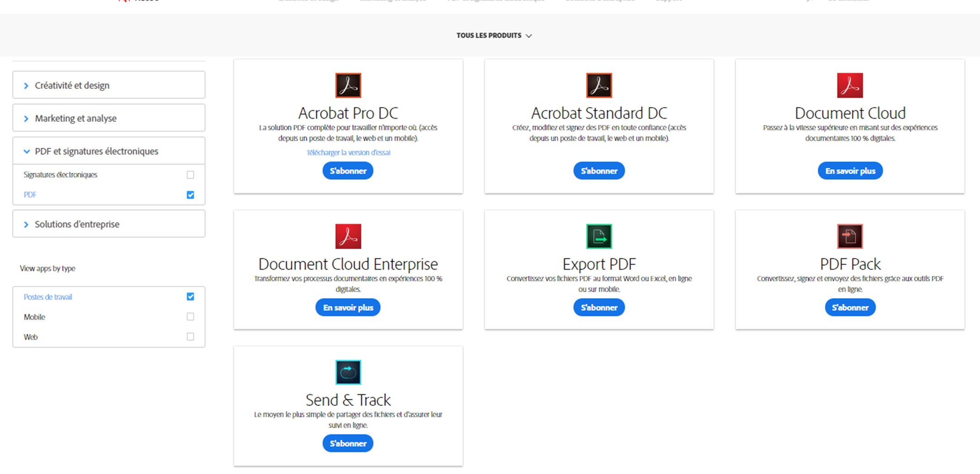
Task: Uncheck the PDF filter checkbox
Action: pyautogui.click(x=190, y=195)
